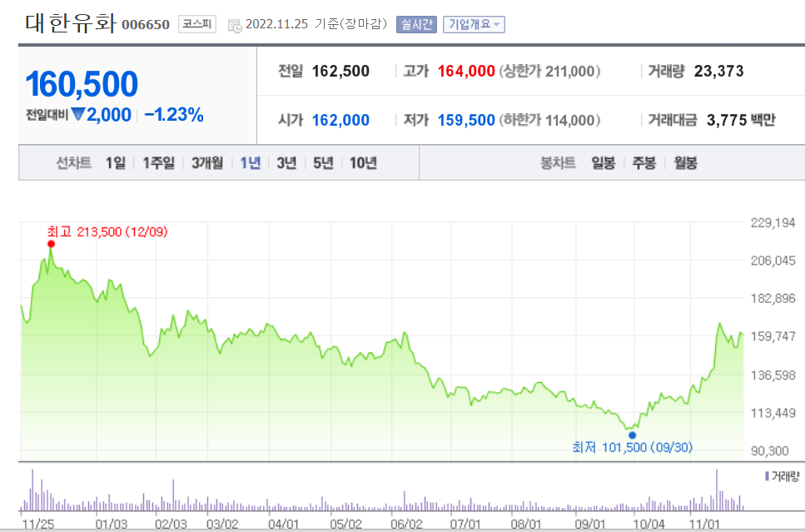Click the calendar icon before 2022.11.25

(x=235, y=25)
